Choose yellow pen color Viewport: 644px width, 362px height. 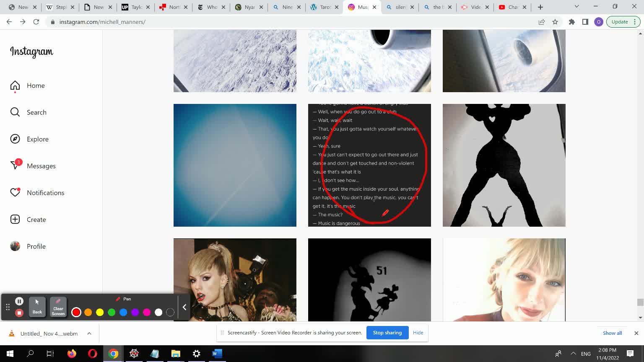pyautogui.click(x=100, y=312)
